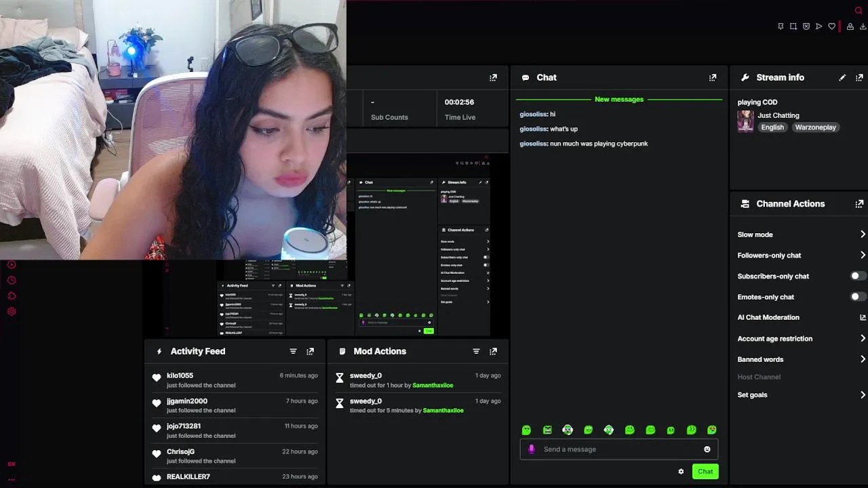Click the 'playing COD' stream title
Image resolution: width=868 pixels, height=488 pixels.
[x=757, y=102]
